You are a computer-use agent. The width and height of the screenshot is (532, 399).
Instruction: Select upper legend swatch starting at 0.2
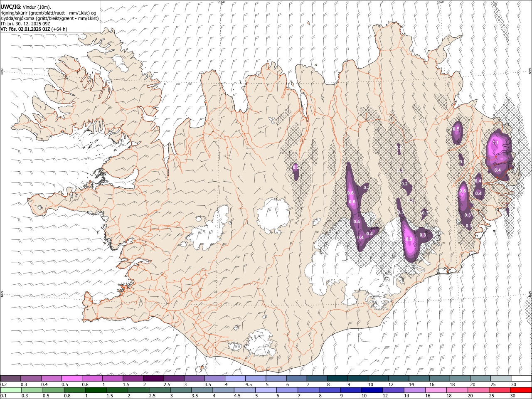[x=10, y=378]
